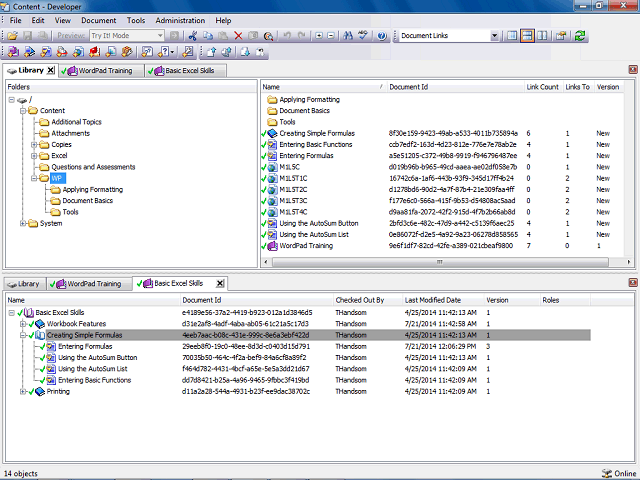Click the new red glossary book icon

click(95, 52)
